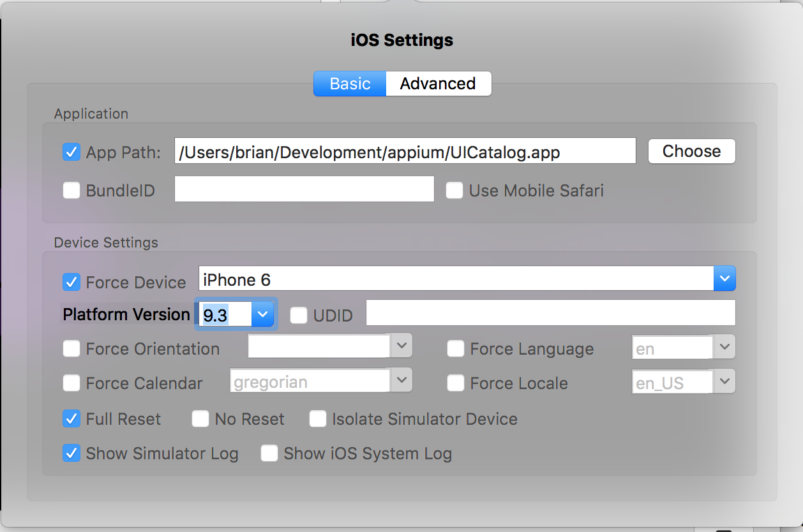Viewport: 803px width, 532px height.
Task: Click the BundleID input field
Action: (304, 189)
